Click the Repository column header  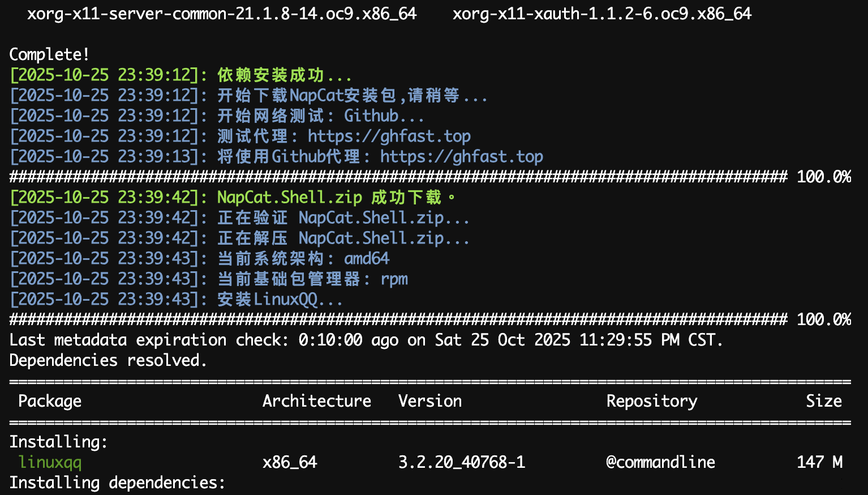(651, 401)
